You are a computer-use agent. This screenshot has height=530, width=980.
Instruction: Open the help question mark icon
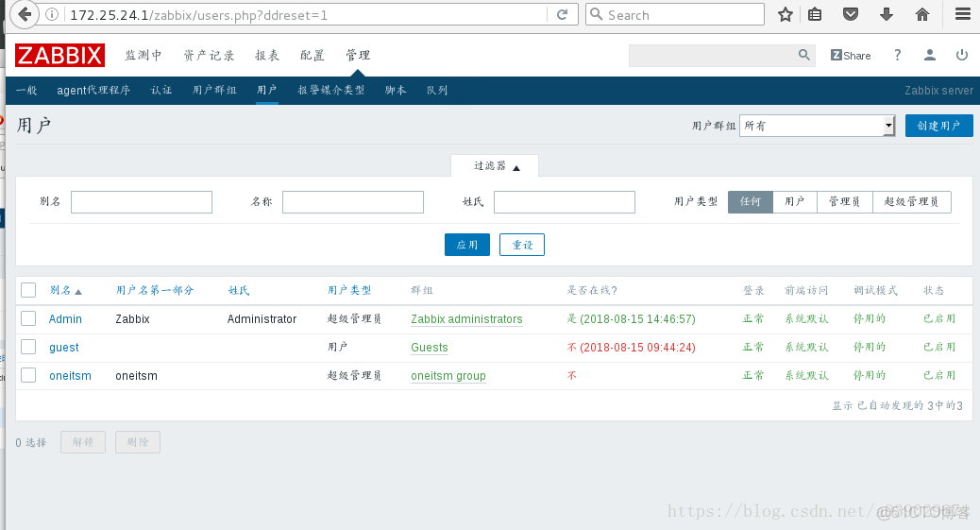(x=898, y=55)
